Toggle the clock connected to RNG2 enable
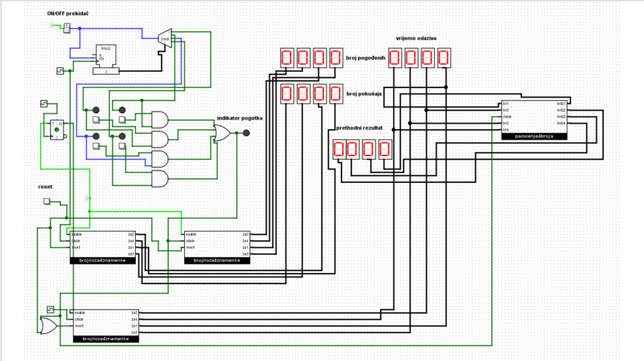Image resolution: width=644 pixels, height=361 pixels. 60,70
